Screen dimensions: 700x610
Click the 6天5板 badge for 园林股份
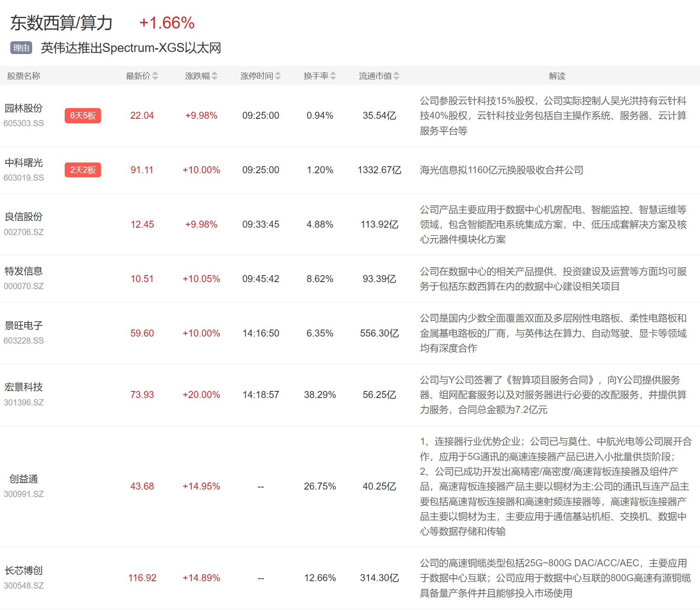coord(83,115)
